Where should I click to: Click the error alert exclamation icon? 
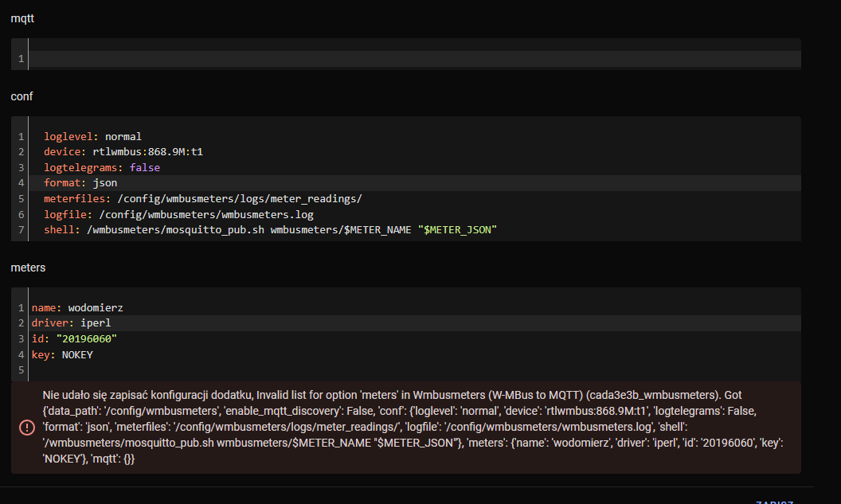click(26, 427)
